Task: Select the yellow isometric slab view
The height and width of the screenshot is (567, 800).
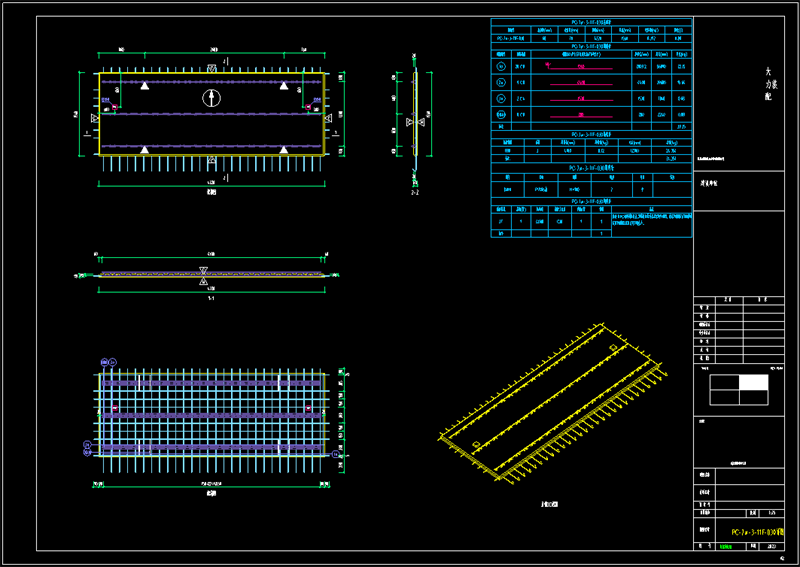Action: (553, 402)
